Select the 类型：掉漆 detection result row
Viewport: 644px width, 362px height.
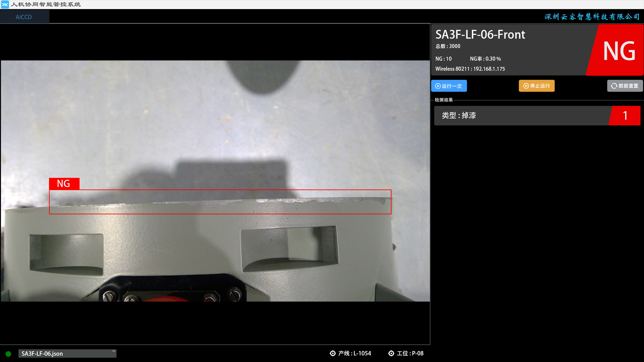[x=537, y=116]
